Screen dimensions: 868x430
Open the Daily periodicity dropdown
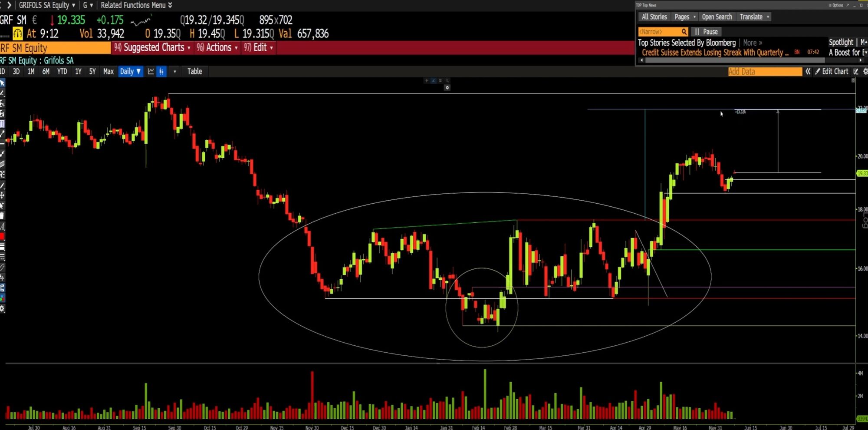[130, 71]
